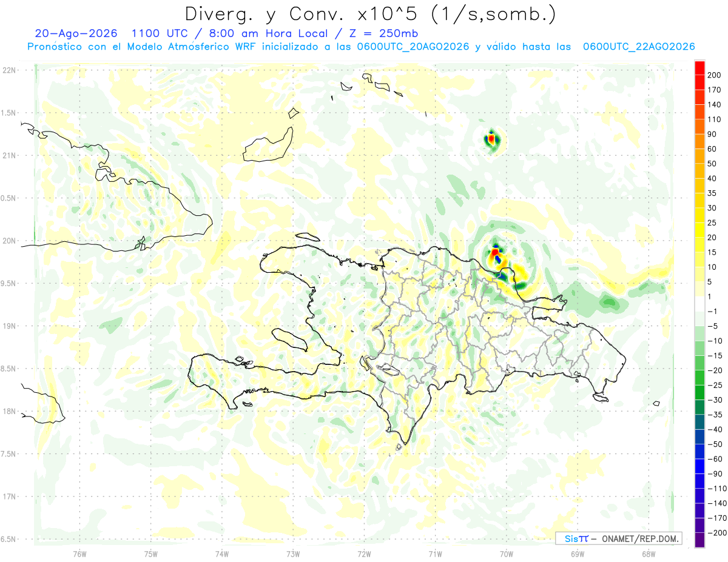Image resolution: width=728 pixels, height=562 pixels.
Task: Click the '73W' longitude label
Action: point(293,555)
